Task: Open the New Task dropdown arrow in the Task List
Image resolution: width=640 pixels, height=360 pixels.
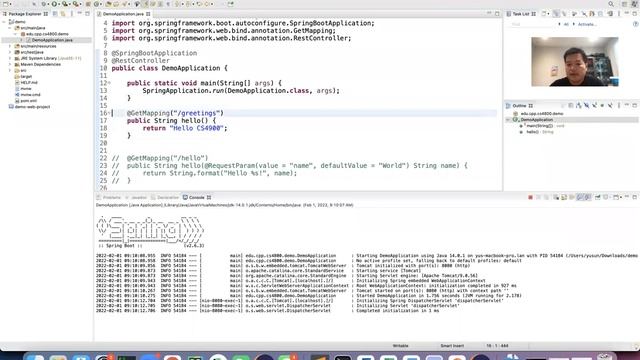Action: click(549, 14)
